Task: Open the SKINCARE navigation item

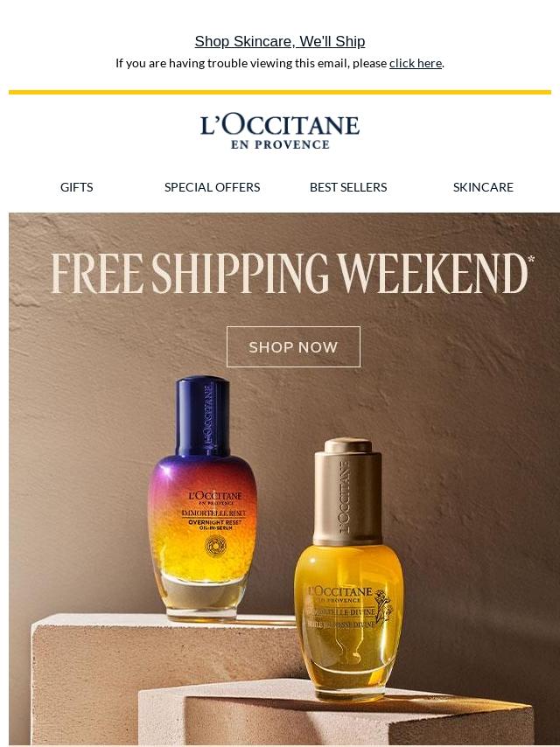Action: pyautogui.click(x=483, y=187)
